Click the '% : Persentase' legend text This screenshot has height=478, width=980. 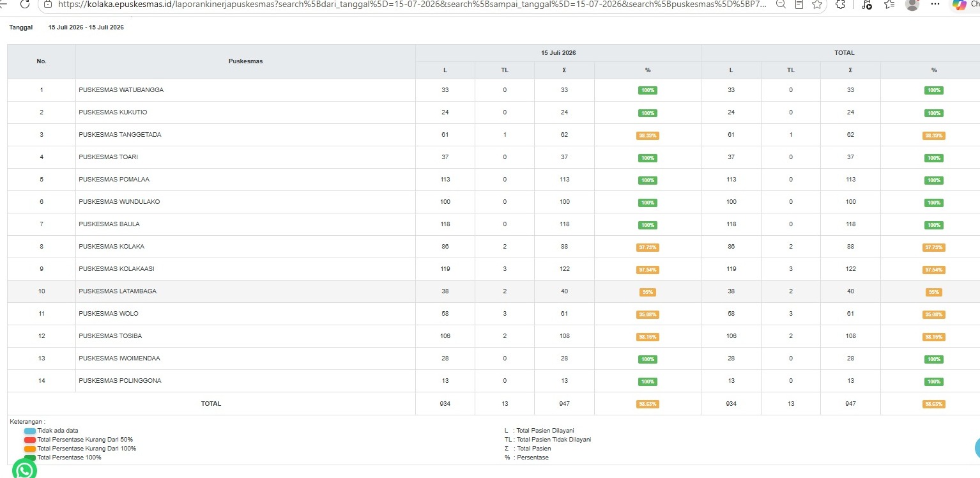[526, 458]
